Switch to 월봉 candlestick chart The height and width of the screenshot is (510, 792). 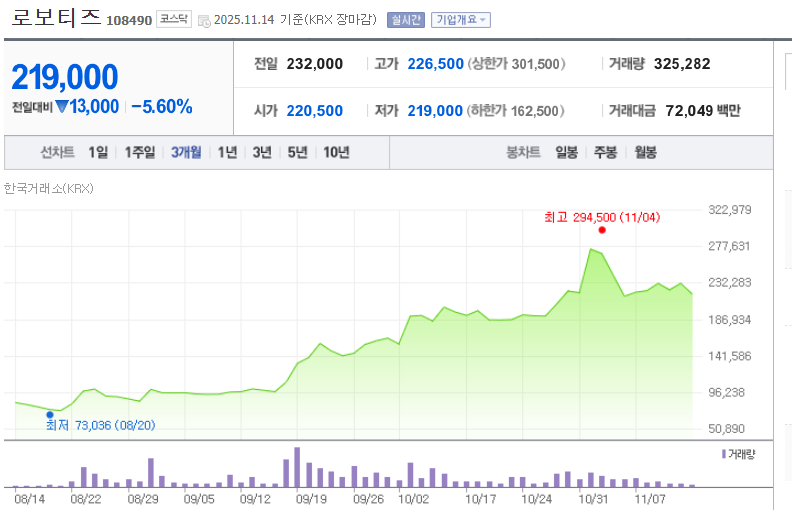646,152
